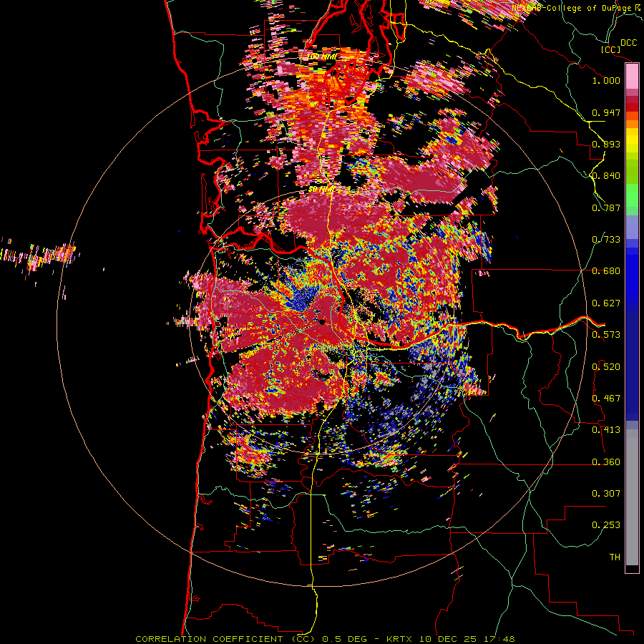Click the 0.307 scale label
Screen dimensions: 644x644
pyautogui.click(x=606, y=494)
